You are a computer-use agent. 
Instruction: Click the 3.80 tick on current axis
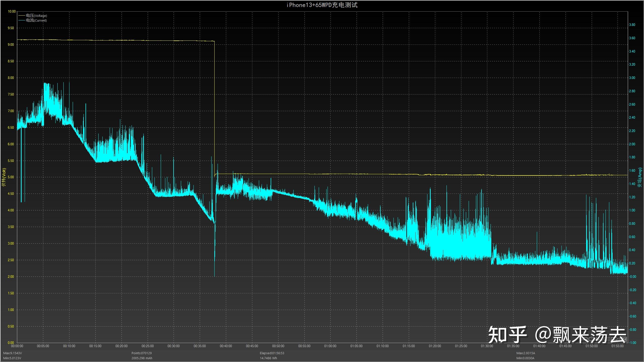coord(632,25)
